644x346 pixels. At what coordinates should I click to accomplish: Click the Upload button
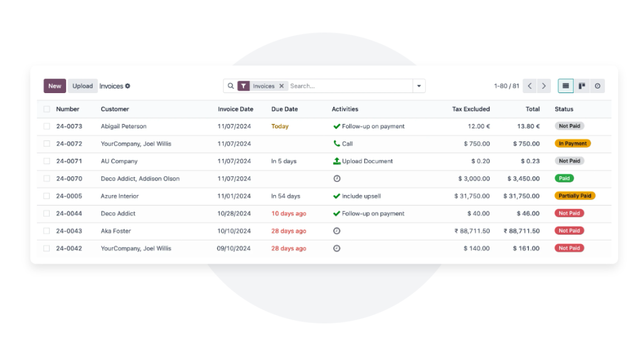(x=82, y=86)
